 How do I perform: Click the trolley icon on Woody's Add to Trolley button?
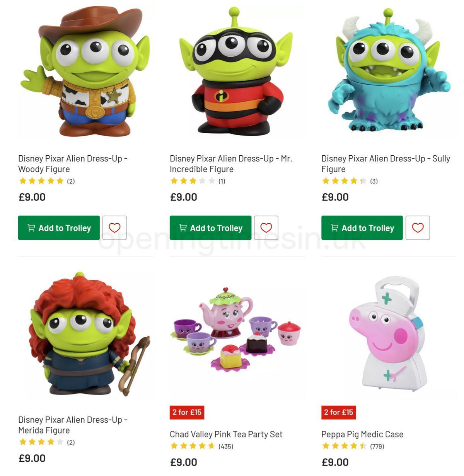coord(31,228)
